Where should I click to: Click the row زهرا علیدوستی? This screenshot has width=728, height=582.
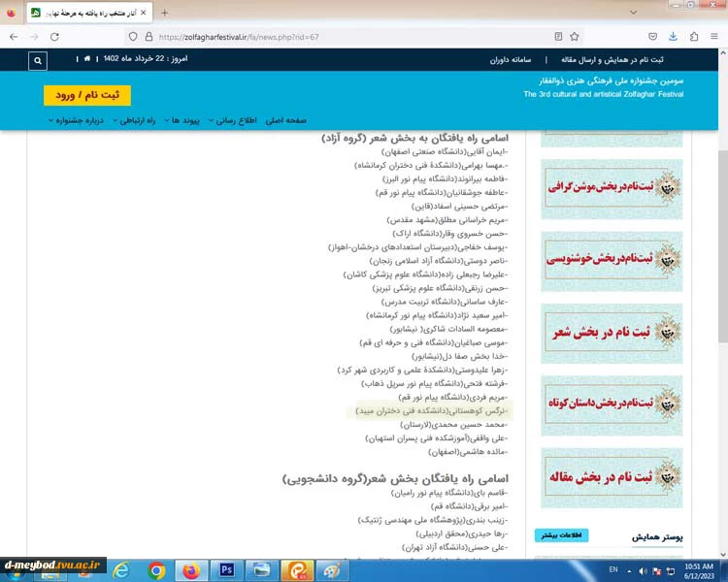click(423, 370)
